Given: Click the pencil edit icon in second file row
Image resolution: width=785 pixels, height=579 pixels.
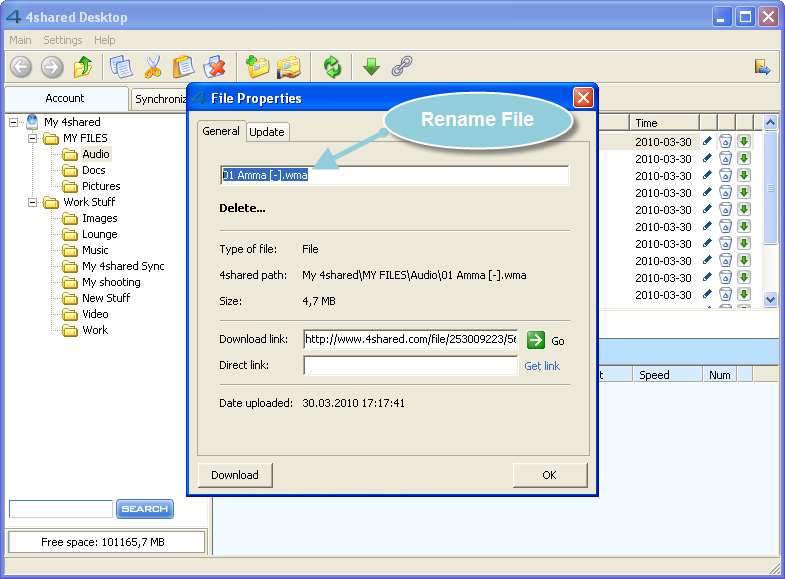Looking at the screenshot, I should pos(707,158).
